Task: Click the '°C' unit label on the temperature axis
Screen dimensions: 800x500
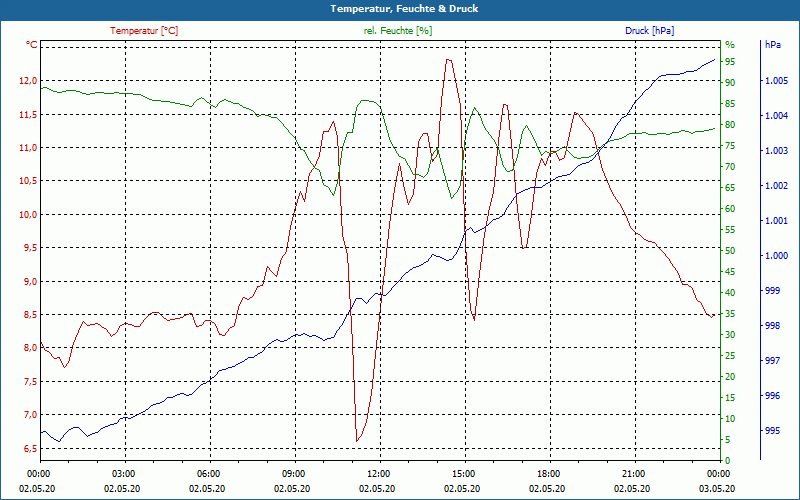Action: pos(32,45)
